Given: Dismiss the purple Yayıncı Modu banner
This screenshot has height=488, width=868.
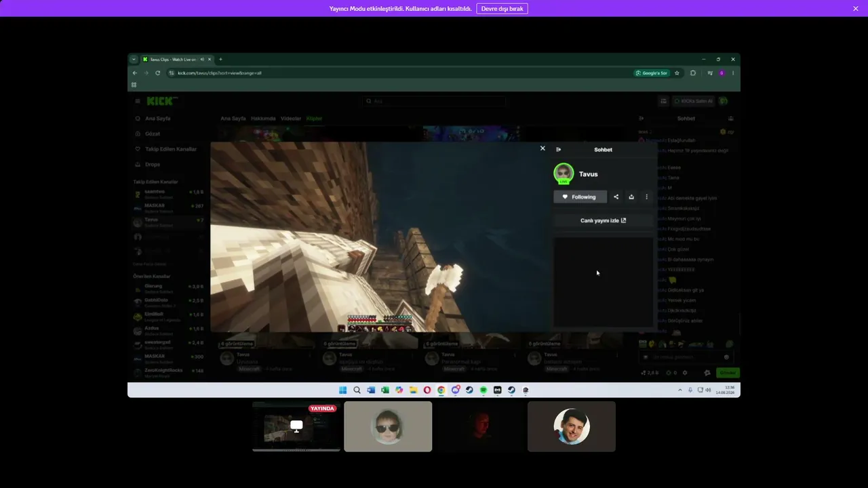Looking at the screenshot, I should pyautogui.click(x=856, y=9).
